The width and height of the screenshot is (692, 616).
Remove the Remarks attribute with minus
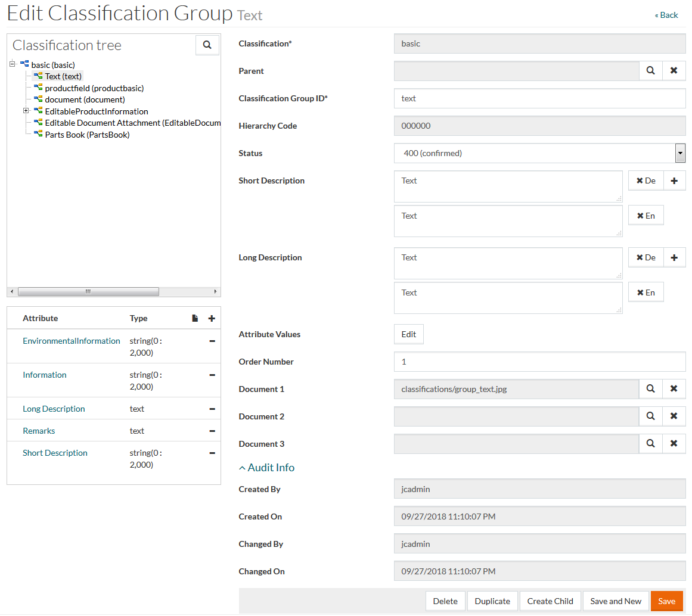pos(212,431)
